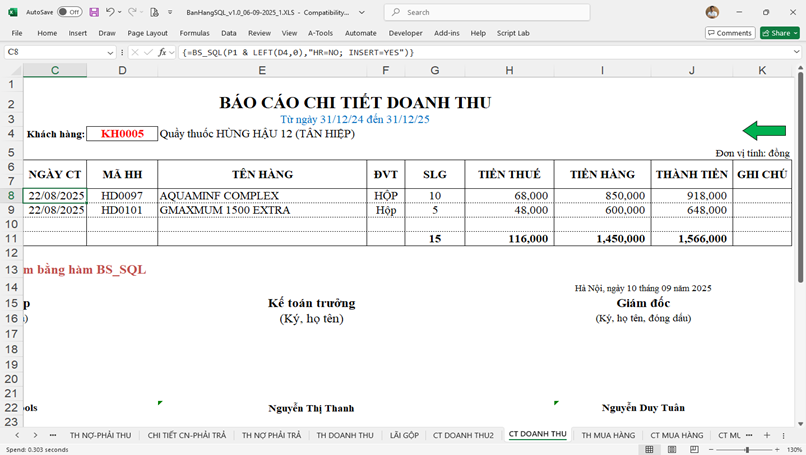This screenshot has width=806, height=455.
Task: Switch to TH MUA HÀNG sheet
Action: tap(608, 435)
